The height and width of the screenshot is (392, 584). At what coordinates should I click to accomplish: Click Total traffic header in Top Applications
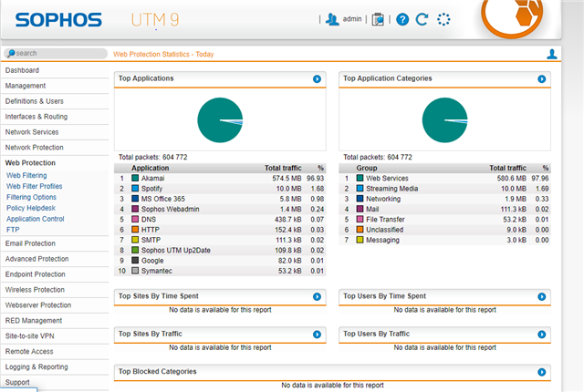[x=283, y=168]
